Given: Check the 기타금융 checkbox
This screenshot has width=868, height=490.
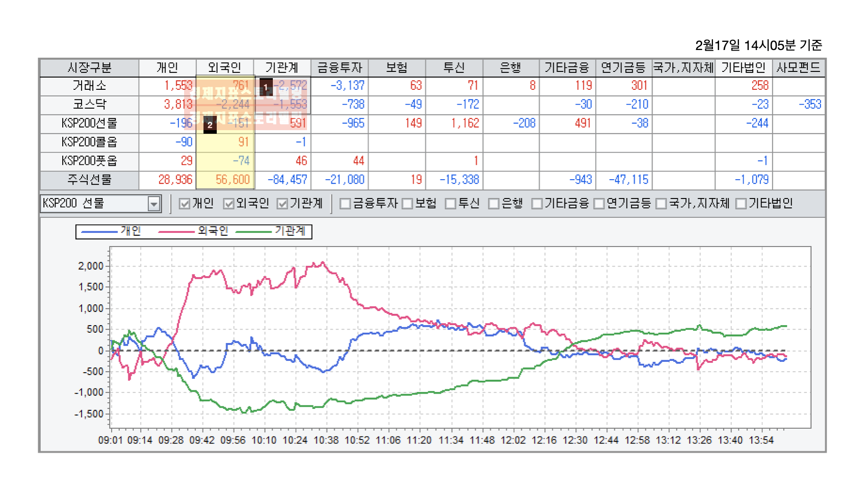Looking at the screenshot, I should [537, 203].
